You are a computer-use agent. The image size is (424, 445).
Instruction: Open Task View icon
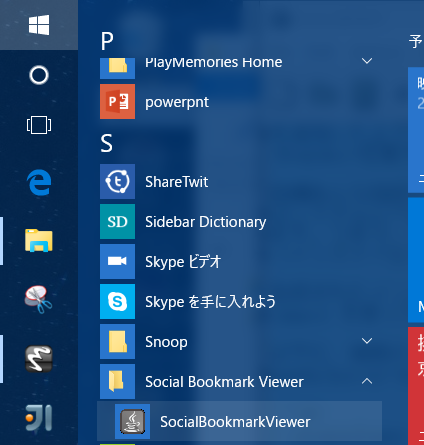(39, 125)
